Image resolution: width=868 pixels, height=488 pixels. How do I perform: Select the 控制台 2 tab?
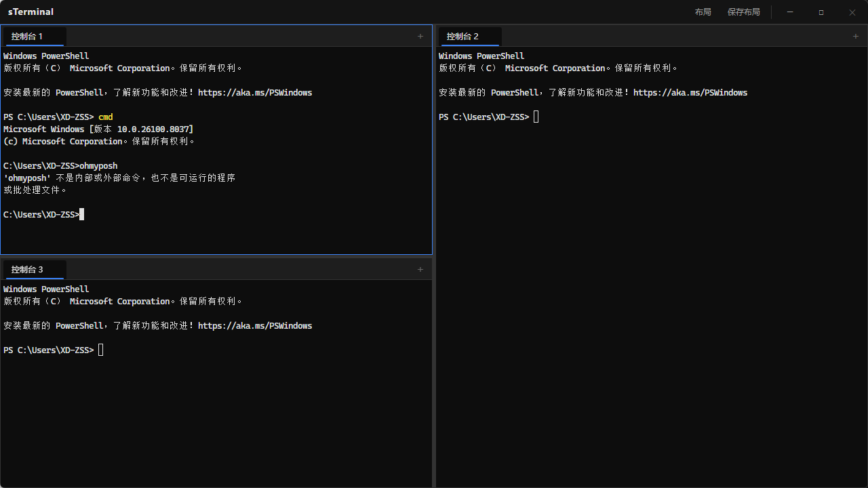pyautogui.click(x=470, y=37)
